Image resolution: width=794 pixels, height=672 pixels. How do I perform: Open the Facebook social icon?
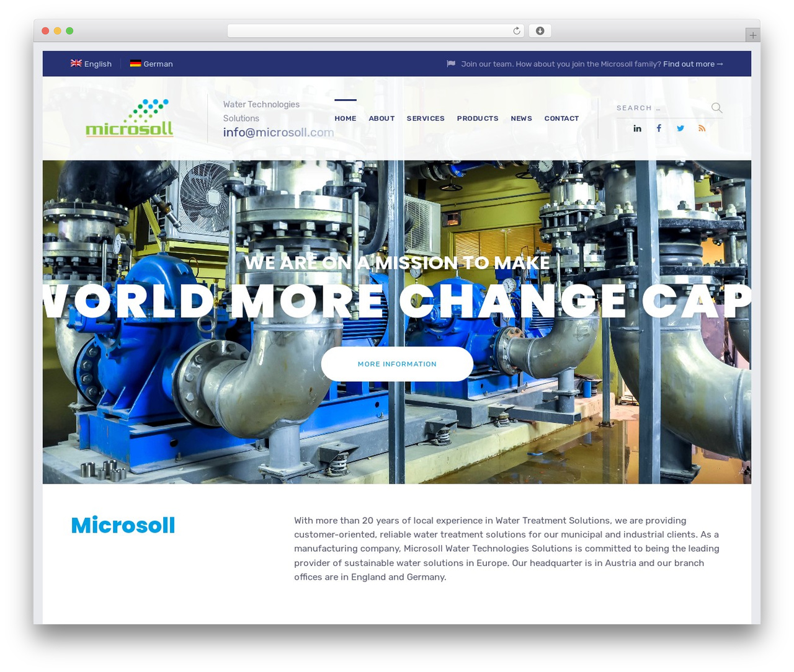[659, 128]
